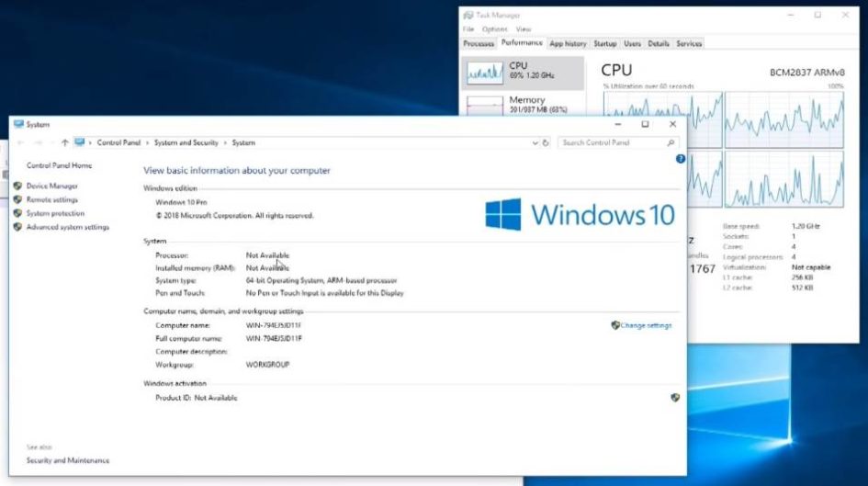The width and height of the screenshot is (868, 486).
Task: Select the CPU graph thumbnail in sidebar
Action: [x=484, y=72]
